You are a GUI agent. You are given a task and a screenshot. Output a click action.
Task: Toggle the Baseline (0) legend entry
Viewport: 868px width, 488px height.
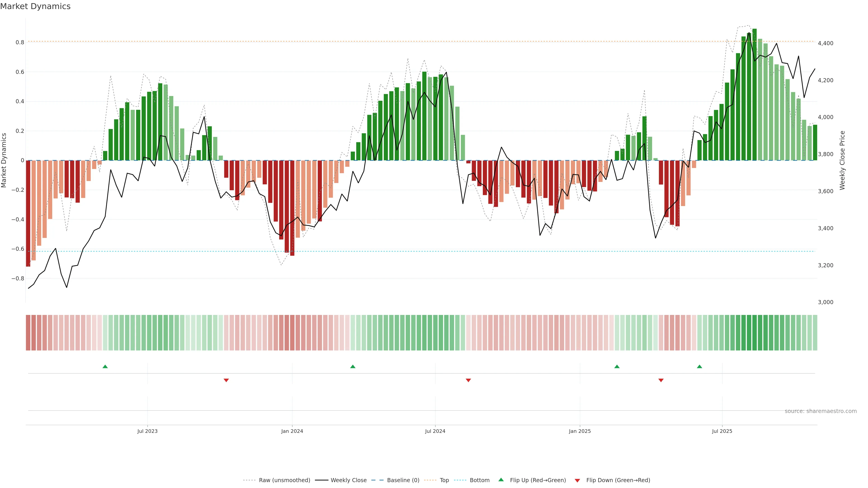click(x=403, y=480)
